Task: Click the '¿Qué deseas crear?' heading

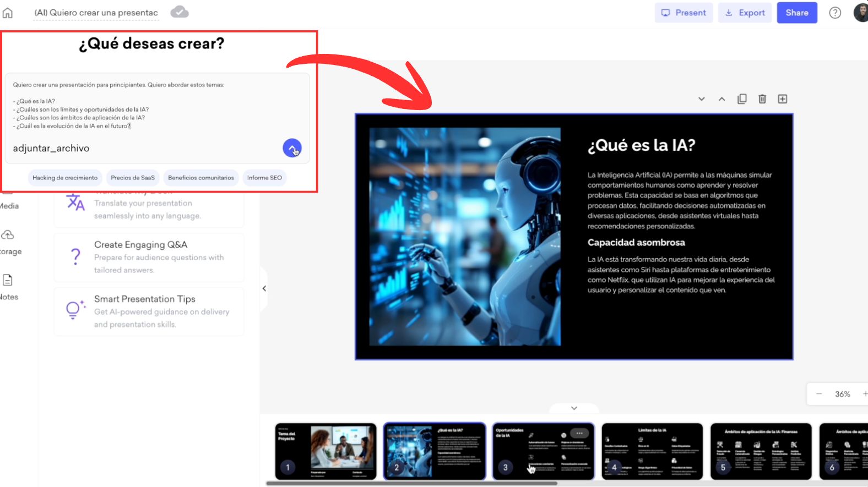Action: [x=151, y=43]
